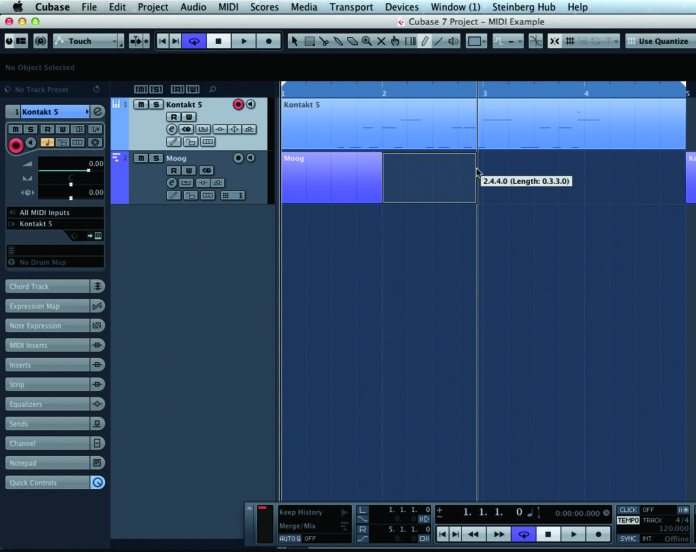Screen dimensions: 696x552
Task: Go to previous marker in top toolbar
Action: point(162,41)
